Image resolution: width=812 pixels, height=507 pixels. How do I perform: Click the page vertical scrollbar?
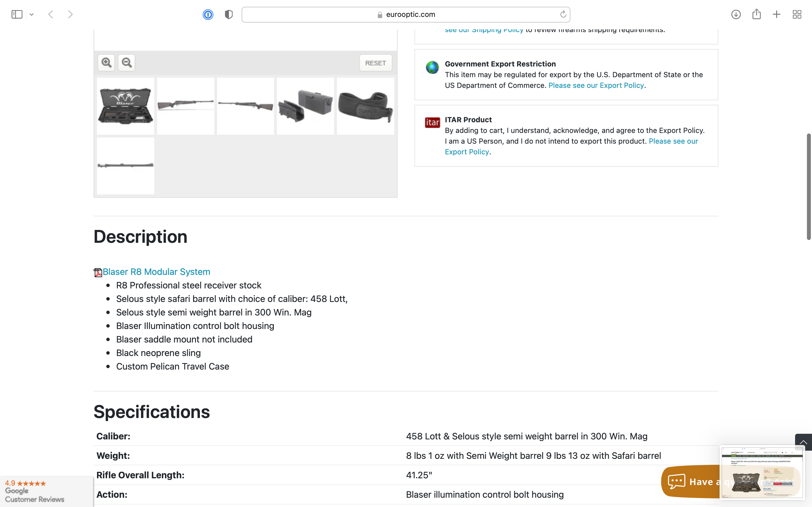pos(809,186)
